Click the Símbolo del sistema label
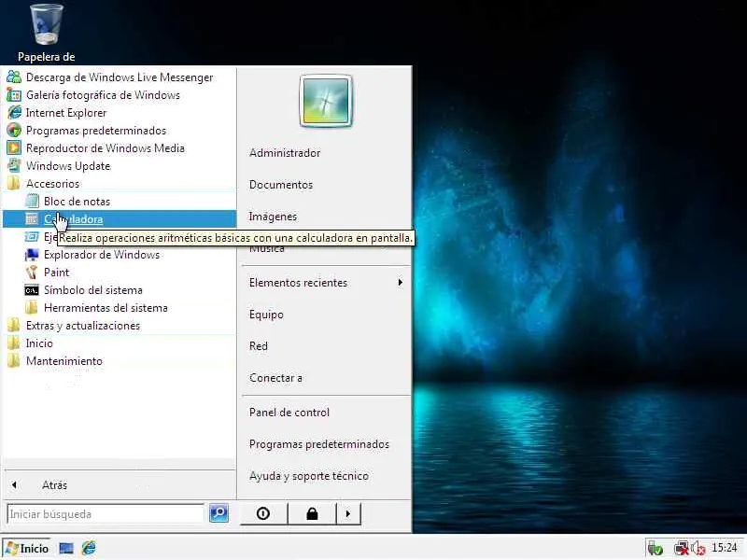Screen dimensions: 747x560 point(92,290)
